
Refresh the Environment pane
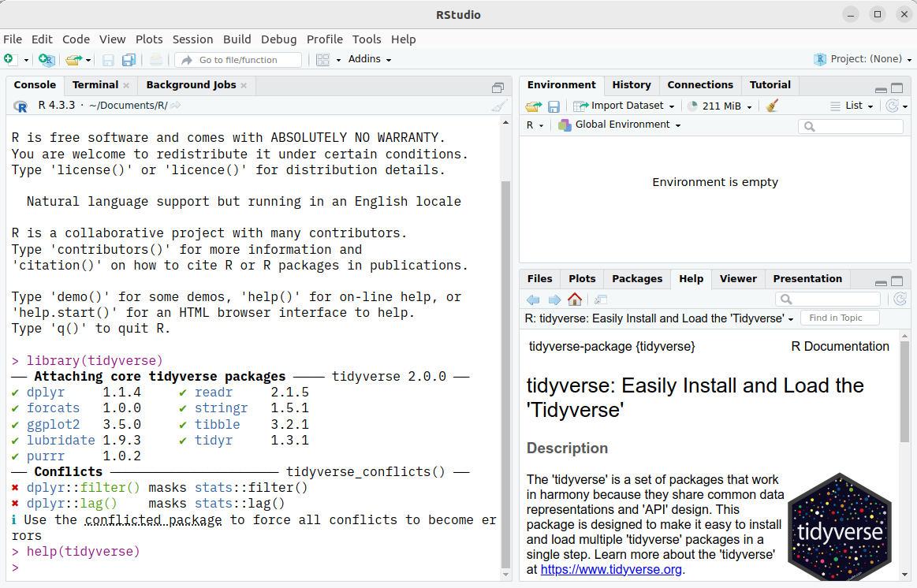coord(892,106)
